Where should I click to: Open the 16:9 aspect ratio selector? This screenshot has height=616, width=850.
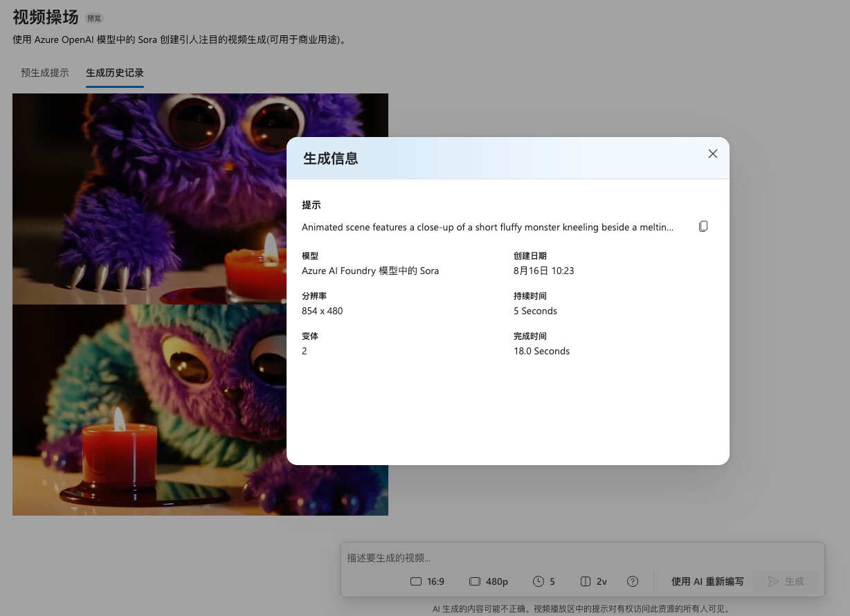click(427, 581)
